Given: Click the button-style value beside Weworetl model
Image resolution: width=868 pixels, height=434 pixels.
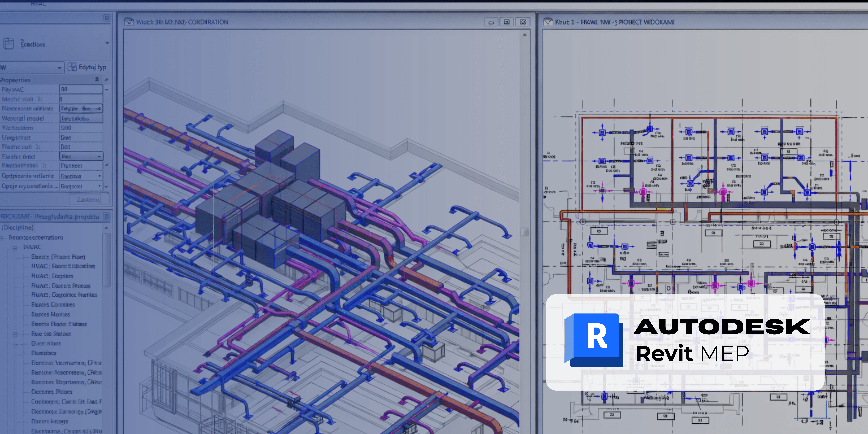Looking at the screenshot, I should (x=81, y=118).
